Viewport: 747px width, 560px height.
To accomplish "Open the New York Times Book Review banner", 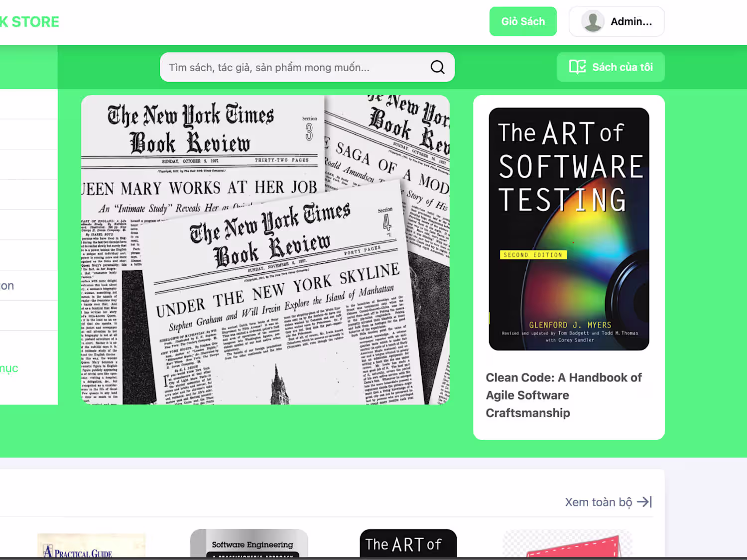I will (x=265, y=250).
